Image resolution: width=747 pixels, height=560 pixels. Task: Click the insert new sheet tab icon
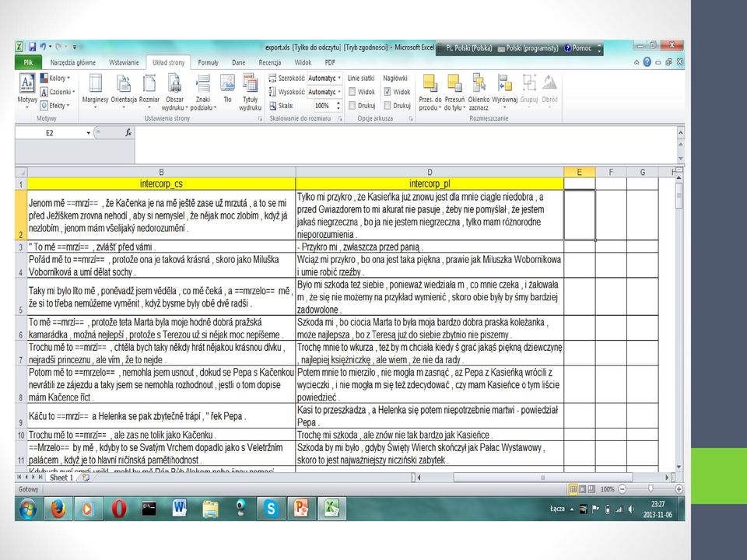coord(86,477)
